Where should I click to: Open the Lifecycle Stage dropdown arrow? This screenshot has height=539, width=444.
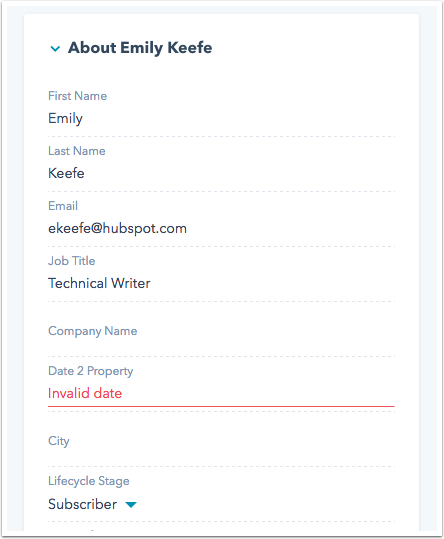coord(131,505)
